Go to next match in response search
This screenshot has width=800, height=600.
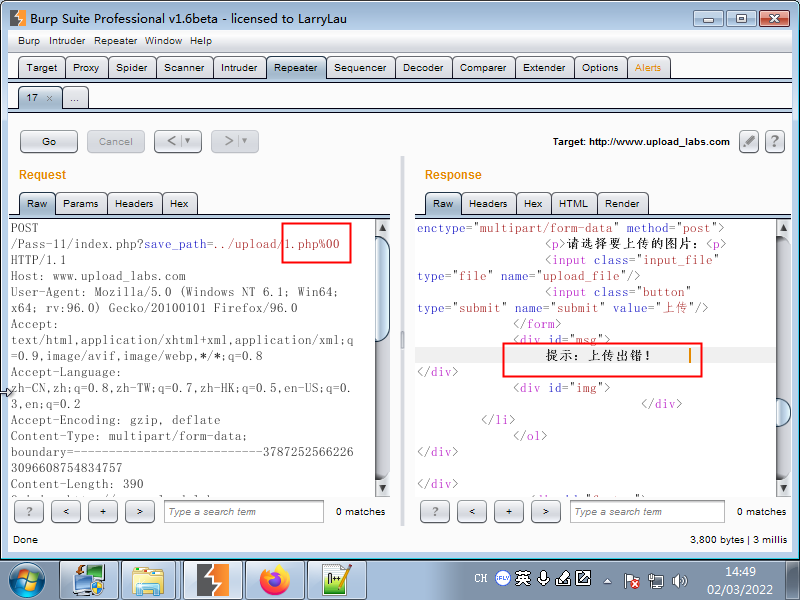(x=545, y=511)
